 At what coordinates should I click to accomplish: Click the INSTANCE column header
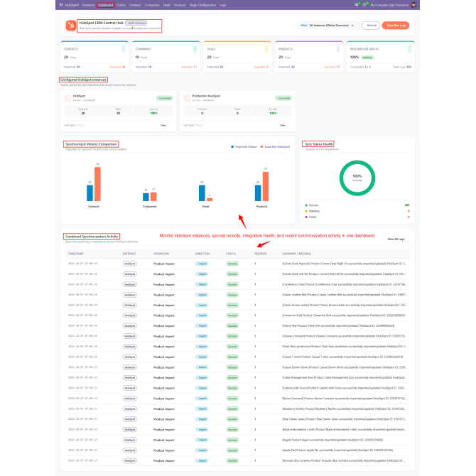[129, 254]
